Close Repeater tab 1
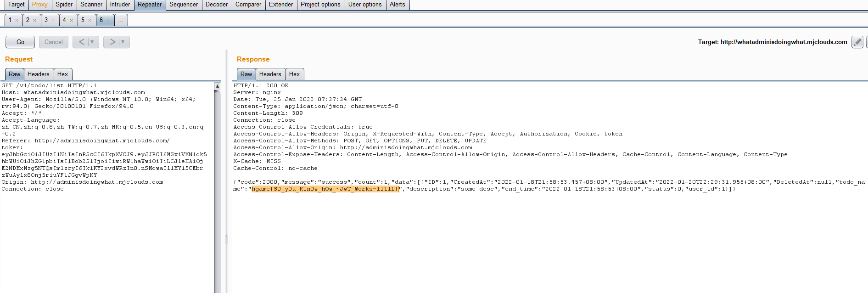Screen dimensions: 868x293 tap(17, 20)
